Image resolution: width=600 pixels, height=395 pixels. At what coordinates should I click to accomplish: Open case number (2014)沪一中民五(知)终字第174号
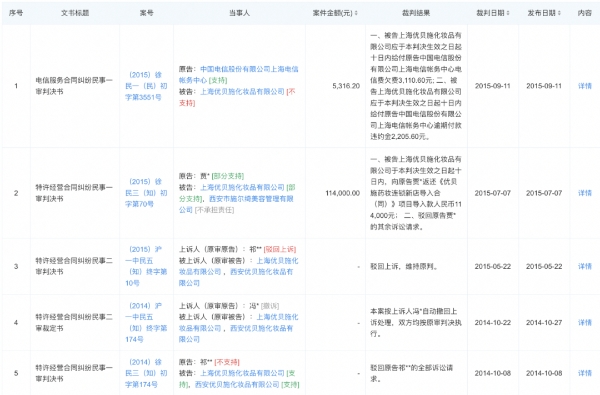click(x=146, y=322)
